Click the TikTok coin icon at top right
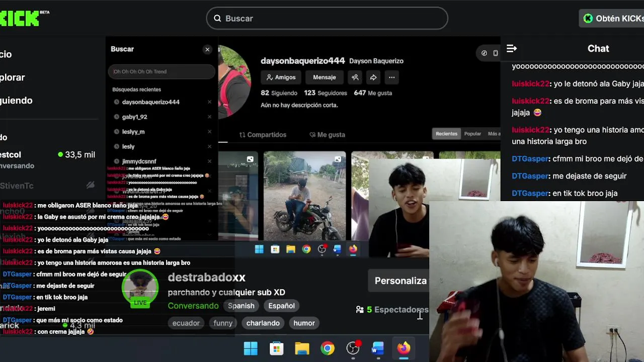 [484, 53]
